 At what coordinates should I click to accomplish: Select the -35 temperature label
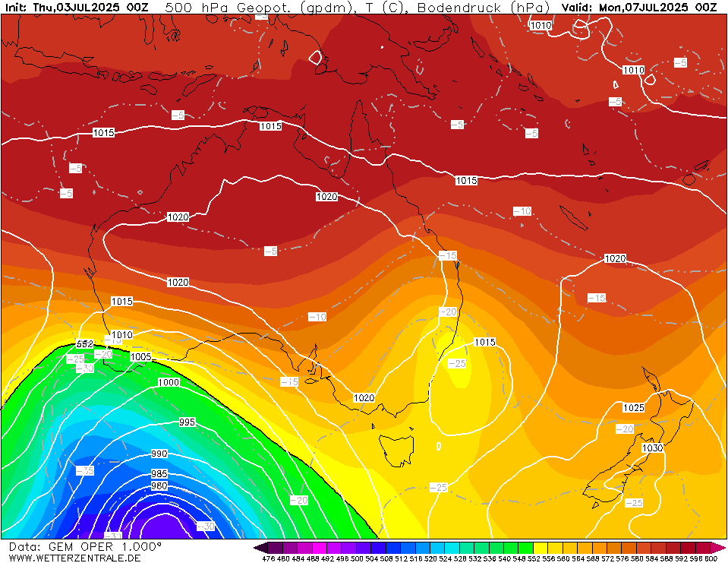point(85,470)
